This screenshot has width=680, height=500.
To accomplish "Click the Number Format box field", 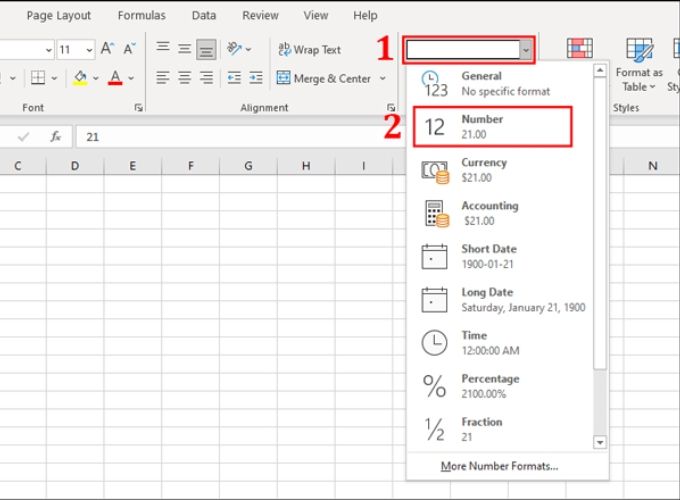I will coord(463,50).
